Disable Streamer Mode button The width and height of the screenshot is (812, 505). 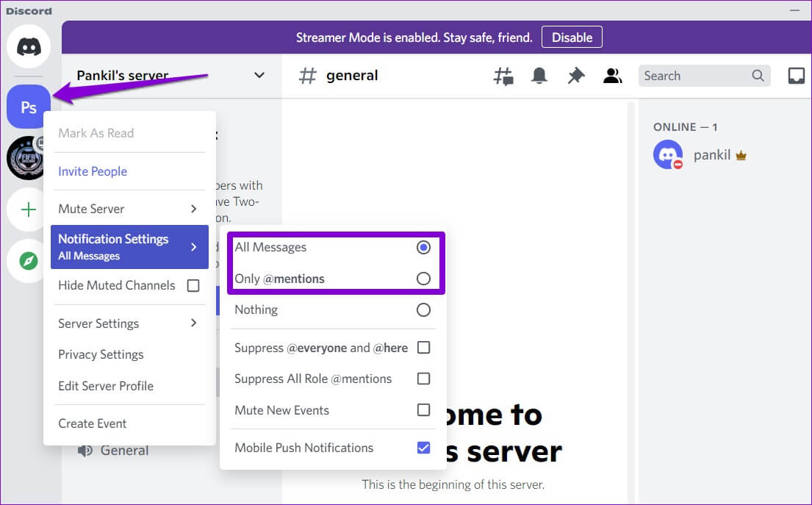point(572,37)
